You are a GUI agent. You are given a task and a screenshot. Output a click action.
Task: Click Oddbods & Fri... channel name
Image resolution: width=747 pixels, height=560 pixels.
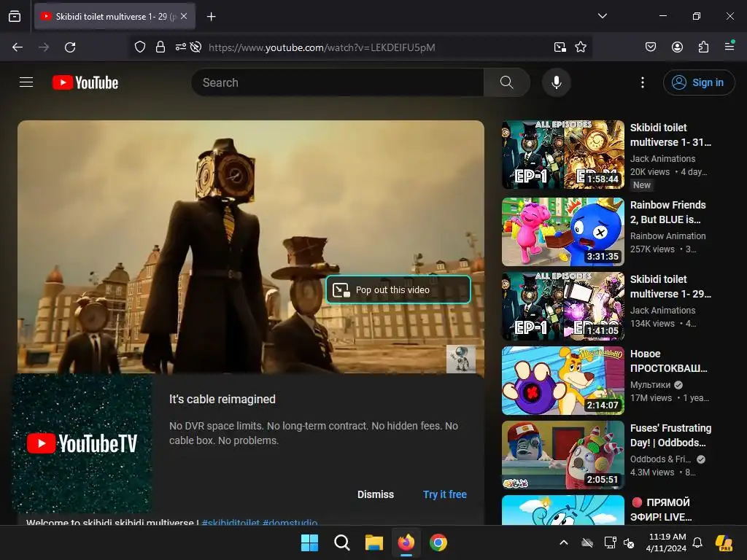[660, 459]
